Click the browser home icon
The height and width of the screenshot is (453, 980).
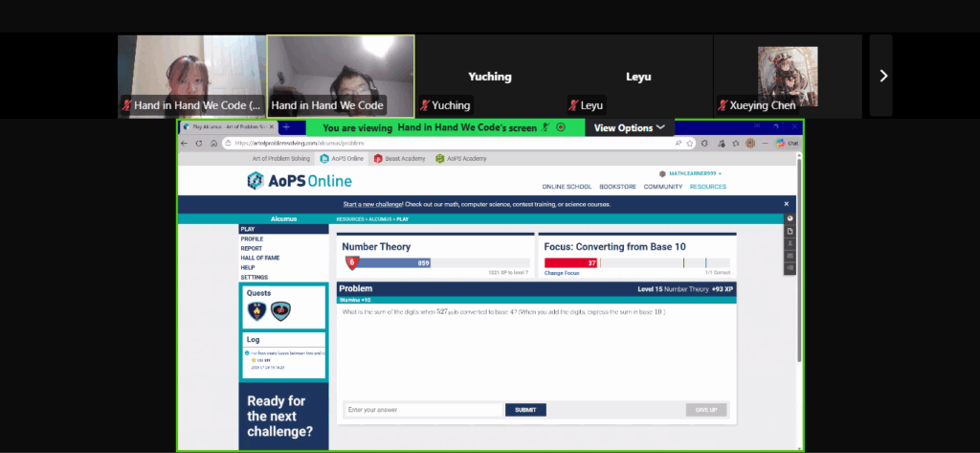(x=213, y=143)
